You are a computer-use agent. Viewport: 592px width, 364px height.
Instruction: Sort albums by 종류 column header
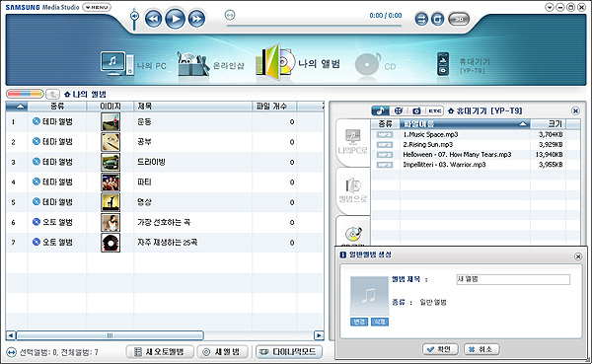coord(57,107)
